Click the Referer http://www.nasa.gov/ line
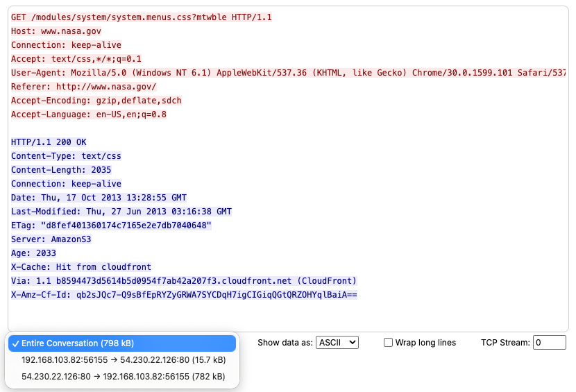This screenshot has height=392, width=576. 83,87
